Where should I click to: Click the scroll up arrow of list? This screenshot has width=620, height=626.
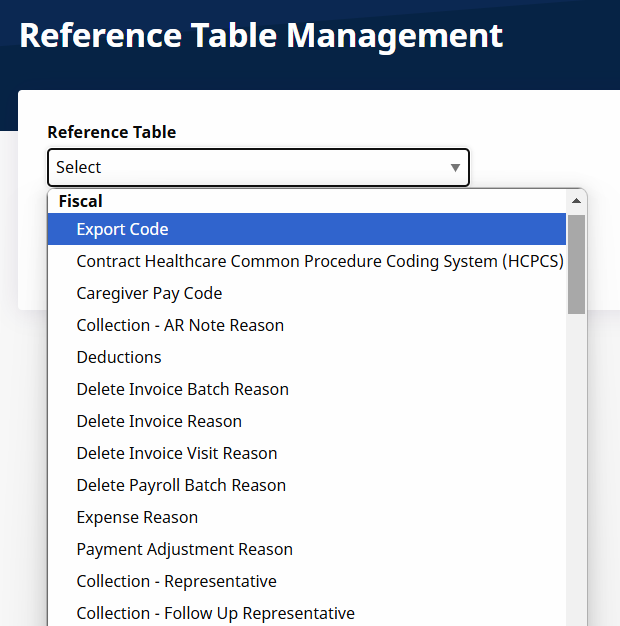tap(576, 200)
